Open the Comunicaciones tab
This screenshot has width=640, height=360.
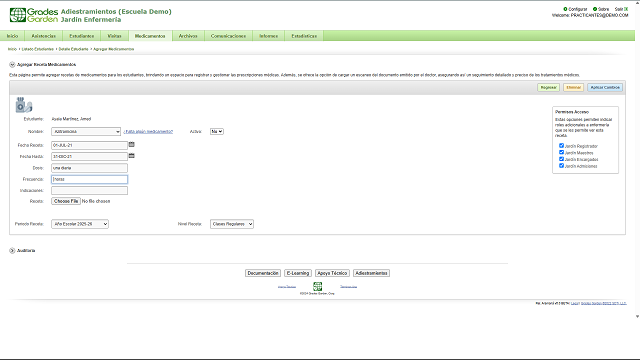tap(228, 36)
